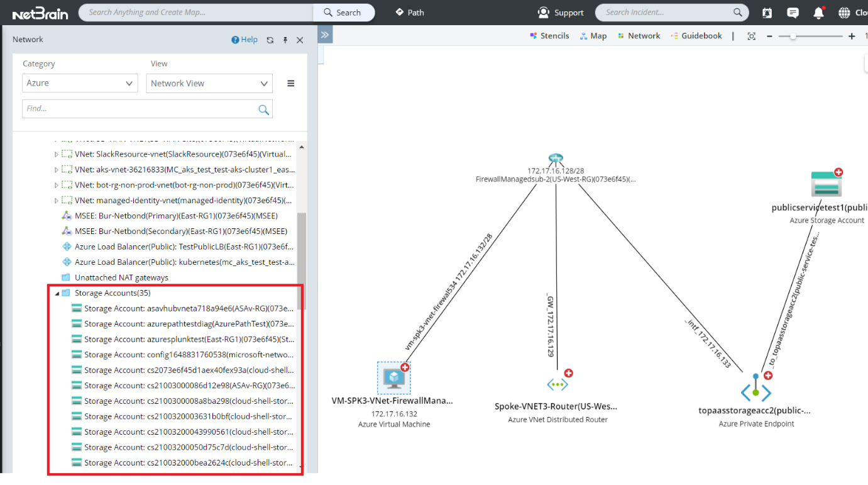Expand the VNet aks-vnet-36216833 tree node
Viewport: 868px width, 485px height.
(x=56, y=169)
